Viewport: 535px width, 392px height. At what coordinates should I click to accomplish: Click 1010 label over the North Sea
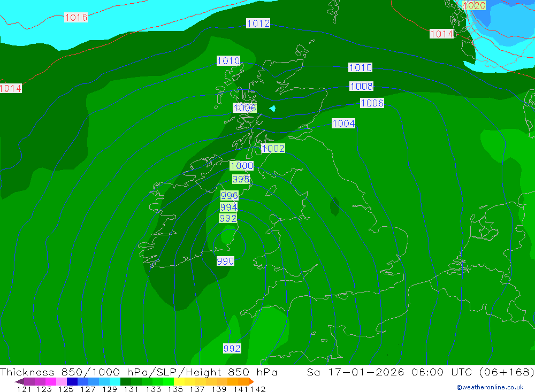coord(360,67)
